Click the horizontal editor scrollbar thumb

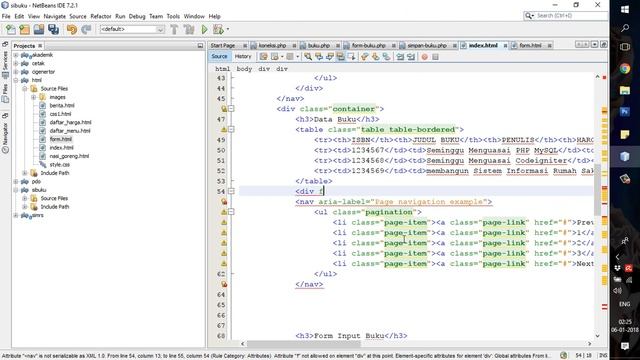pos(304,344)
